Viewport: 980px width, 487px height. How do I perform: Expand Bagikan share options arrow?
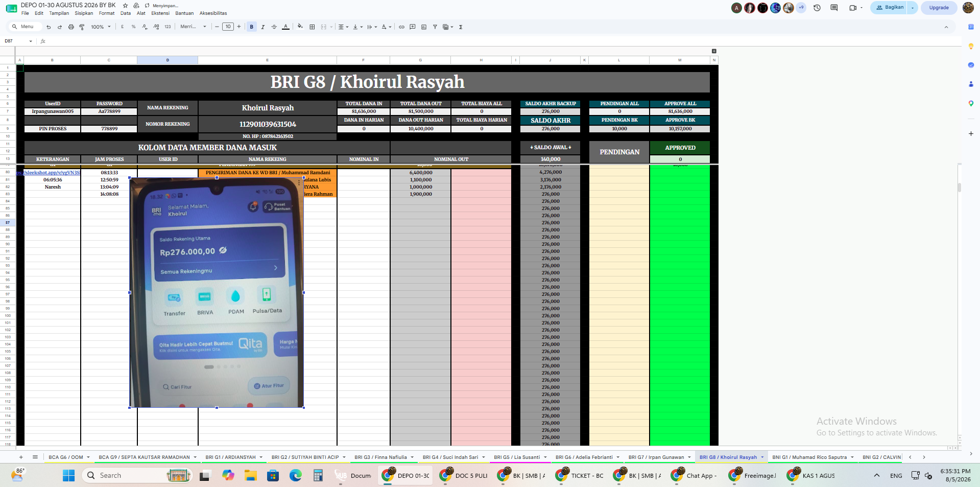coord(913,8)
